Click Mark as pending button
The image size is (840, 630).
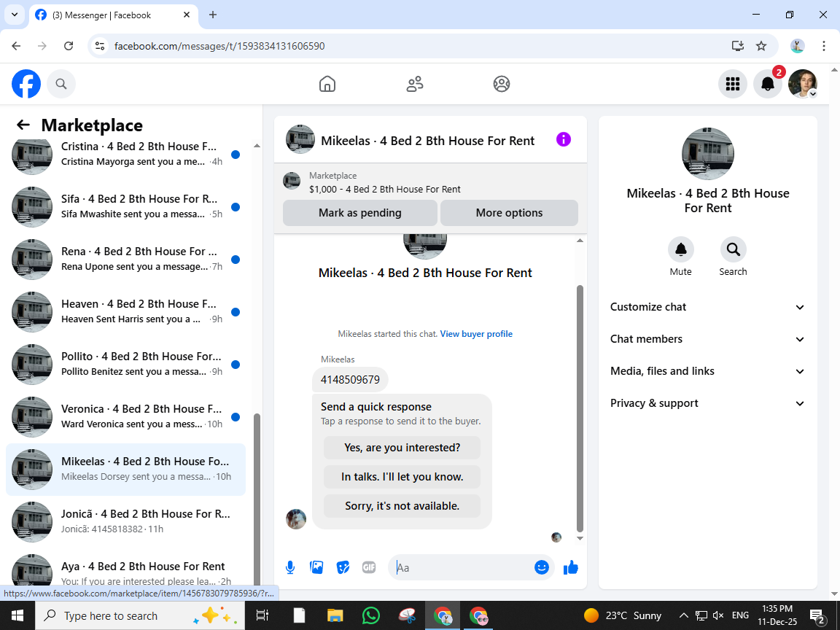[360, 213]
